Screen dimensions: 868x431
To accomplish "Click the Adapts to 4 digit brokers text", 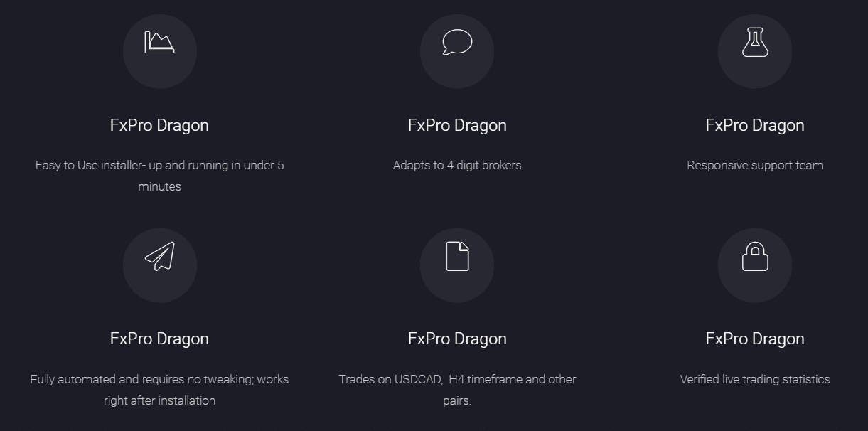I will point(457,165).
